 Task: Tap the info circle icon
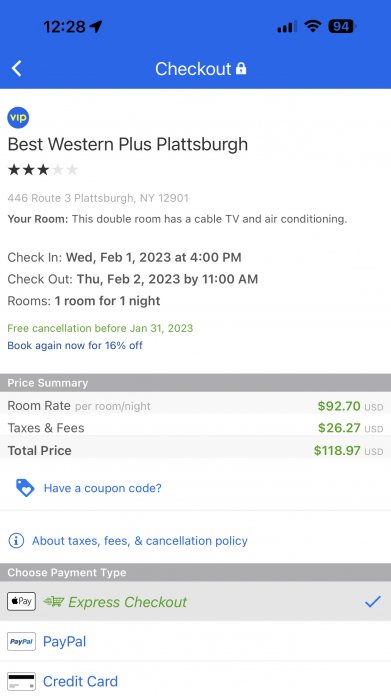point(16,541)
